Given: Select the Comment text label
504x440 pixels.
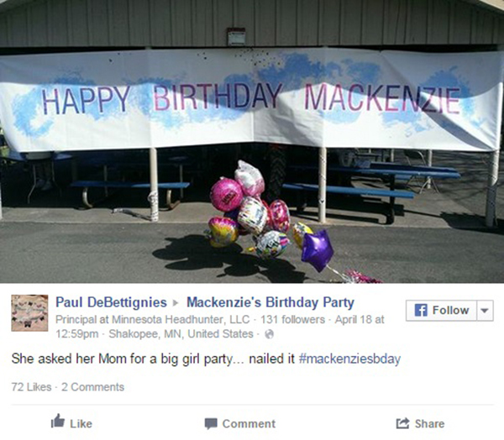Looking at the screenshot, I should pyautogui.click(x=249, y=423).
